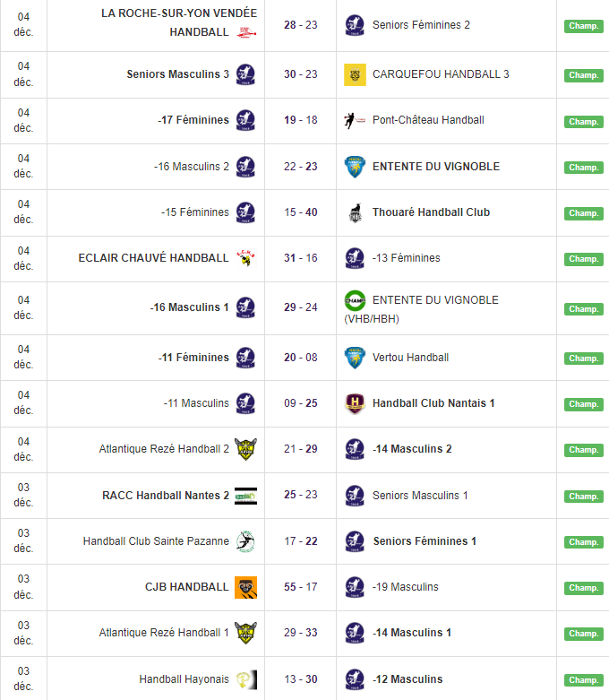This screenshot has width=609, height=700.
Task: Click the La Roche-sur-Yon Vendée Handball logo
Action: 244,32
